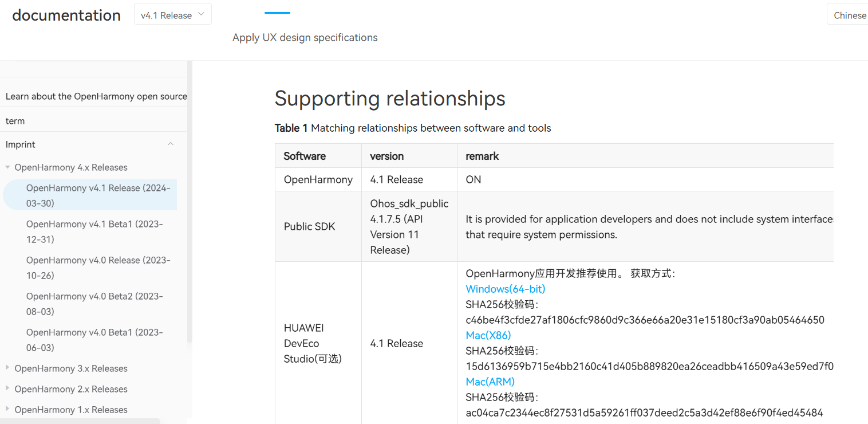
Task: Open the v4.1 Release version dropdown
Action: coord(172,14)
